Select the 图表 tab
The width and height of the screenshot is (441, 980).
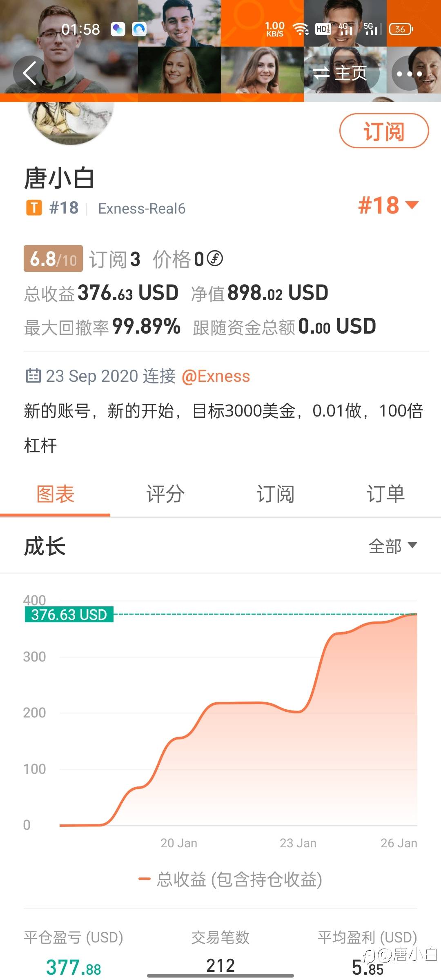click(55, 494)
